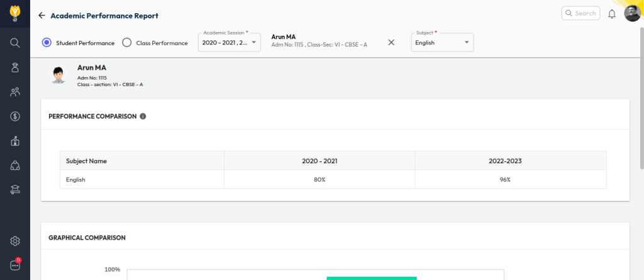Select the Student Performance radio button
This screenshot has height=280, width=644.
point(47,43)
